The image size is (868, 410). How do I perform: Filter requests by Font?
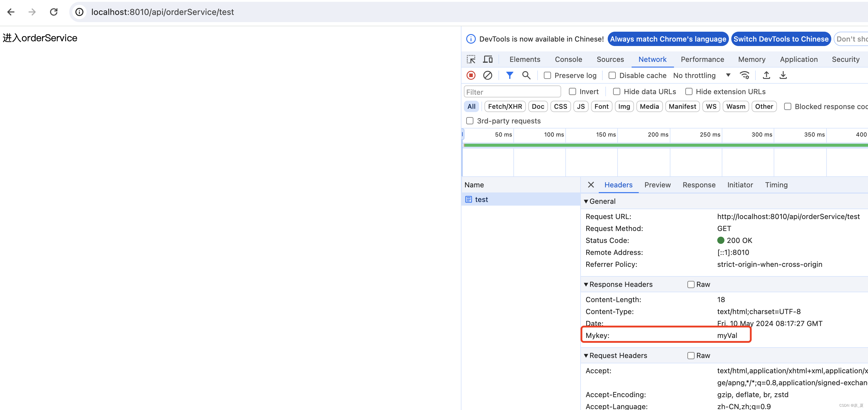(601, 107)
